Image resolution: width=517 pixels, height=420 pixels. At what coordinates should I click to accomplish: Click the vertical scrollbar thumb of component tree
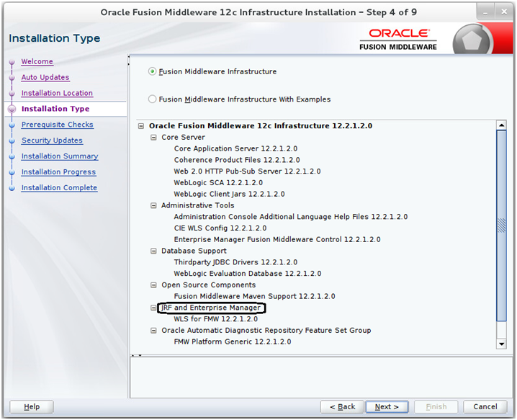(x=501, y=225)
